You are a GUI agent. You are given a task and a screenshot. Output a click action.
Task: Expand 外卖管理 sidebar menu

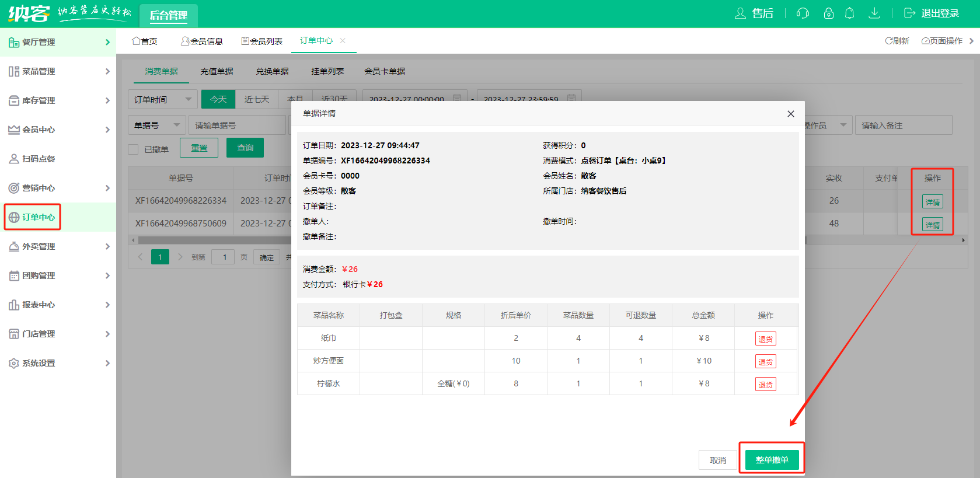(x=58, y=246)
